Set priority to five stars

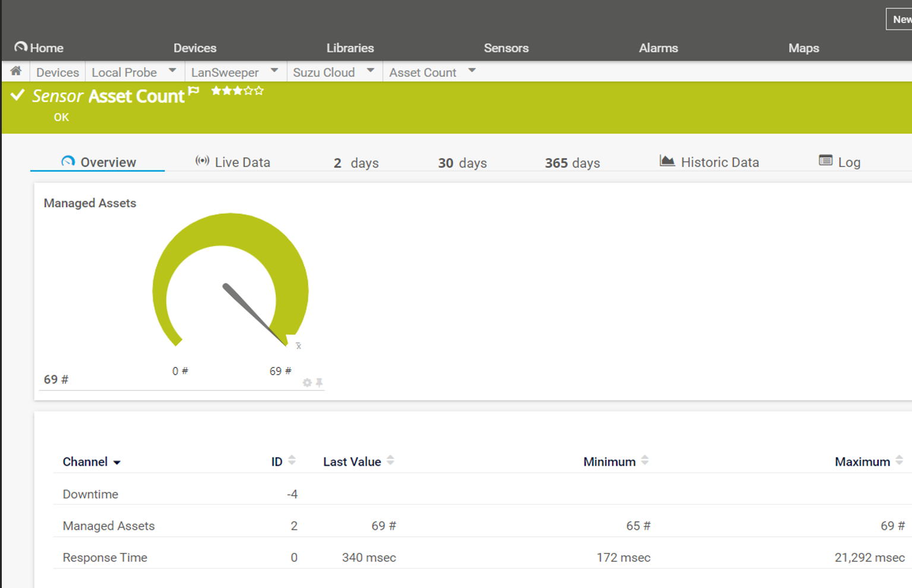pos(259,91)
